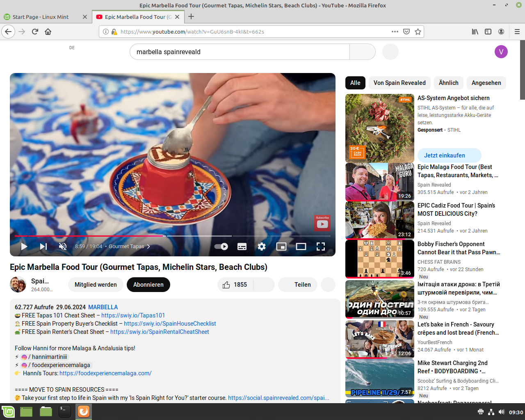
Task: Click the social.spainrevealed.com course link
Action: 278,398
